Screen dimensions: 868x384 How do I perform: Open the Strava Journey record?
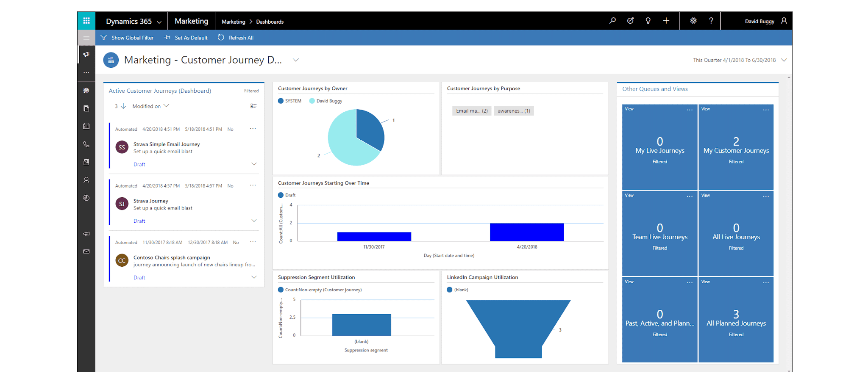point(151,201)
